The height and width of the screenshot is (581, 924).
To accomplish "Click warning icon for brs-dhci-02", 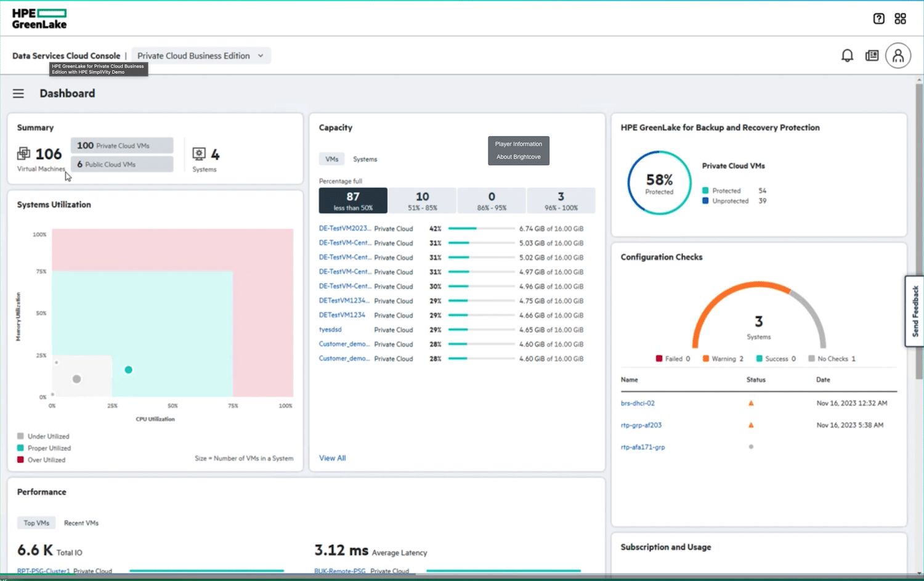I will coord(751,403).
